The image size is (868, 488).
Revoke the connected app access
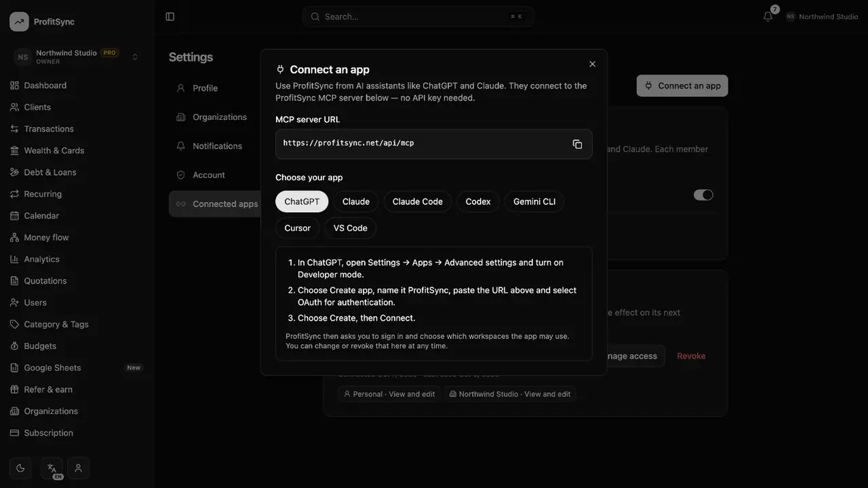[x=691, y=356]
